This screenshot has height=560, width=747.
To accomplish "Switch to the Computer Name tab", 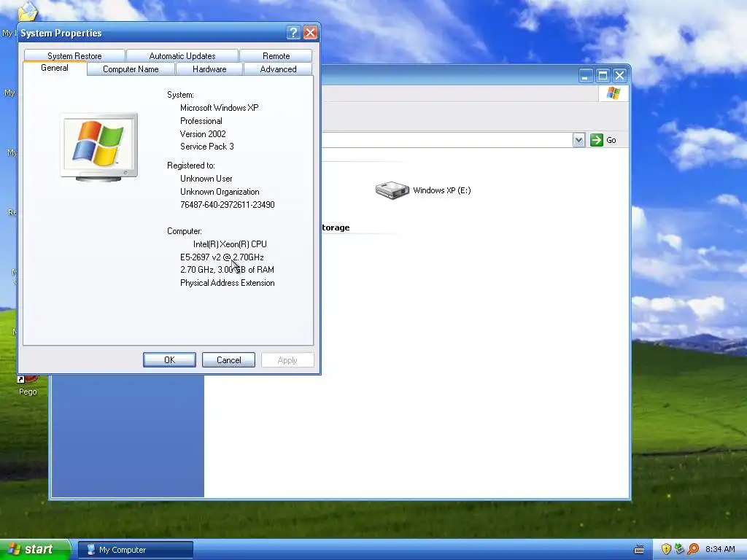I will [131, 69].
